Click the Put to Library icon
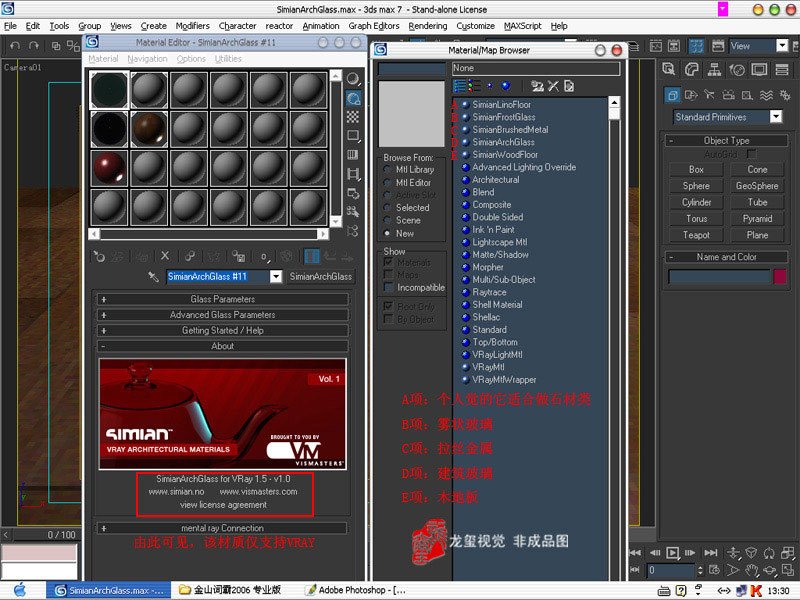 click(238, 256)
